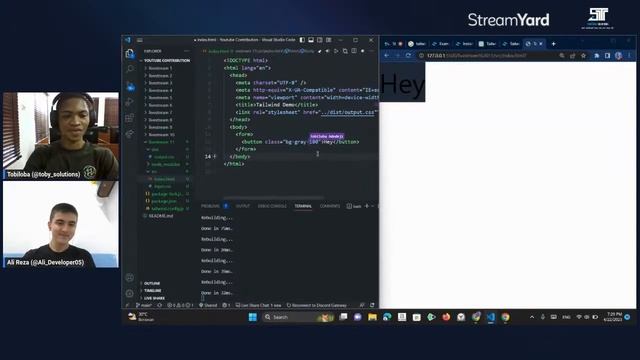Expand the Bootcamp 1 folder

(160, 68)
